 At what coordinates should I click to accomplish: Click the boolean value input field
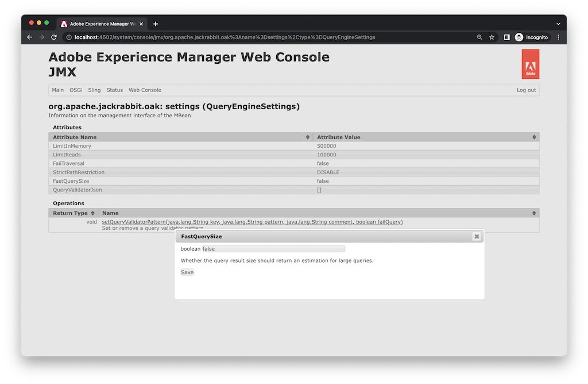(x=273, y=249)
